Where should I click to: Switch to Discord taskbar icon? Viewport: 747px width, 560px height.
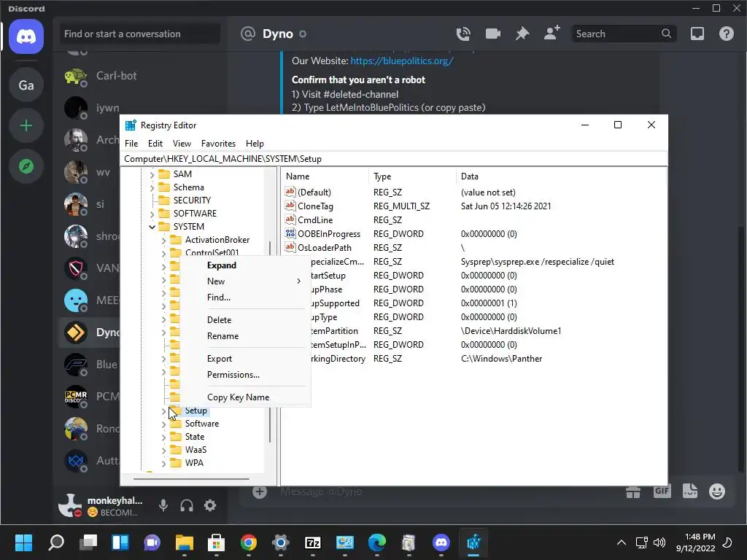(441, 542)
